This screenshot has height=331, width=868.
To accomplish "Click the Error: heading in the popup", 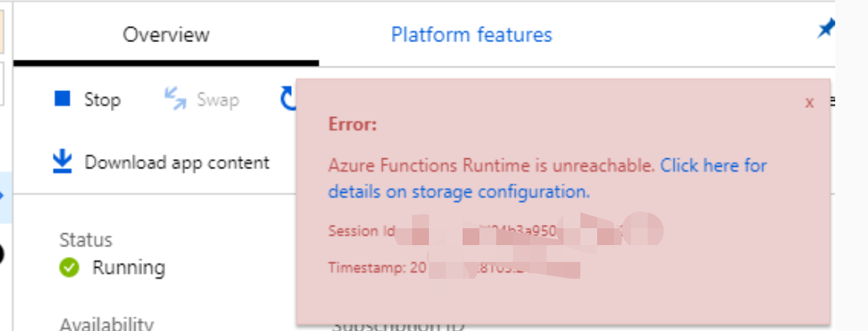I will [x=352, y=124].
